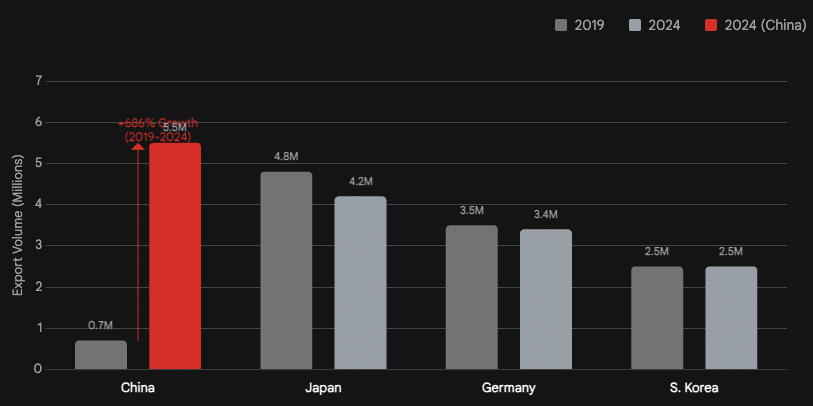Click Japan's 2019 bar
The image size is (813, 406).
286,270
